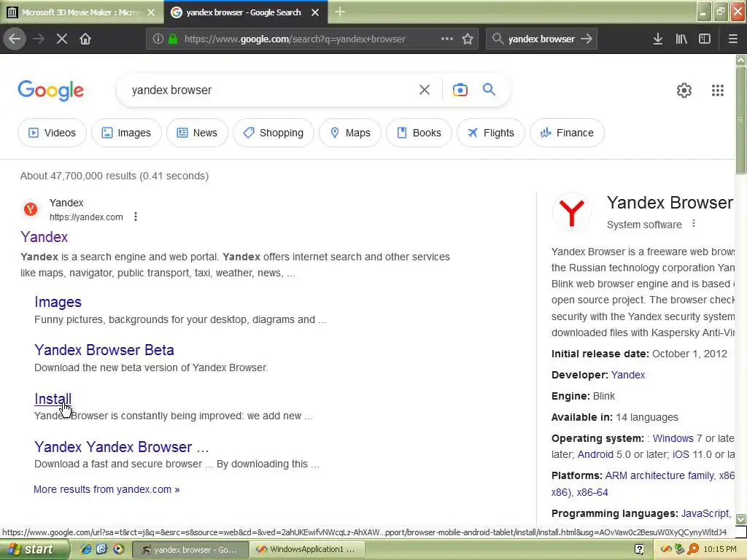
Task: Click More results from yandex.com
Action: (x=107, y=489)
